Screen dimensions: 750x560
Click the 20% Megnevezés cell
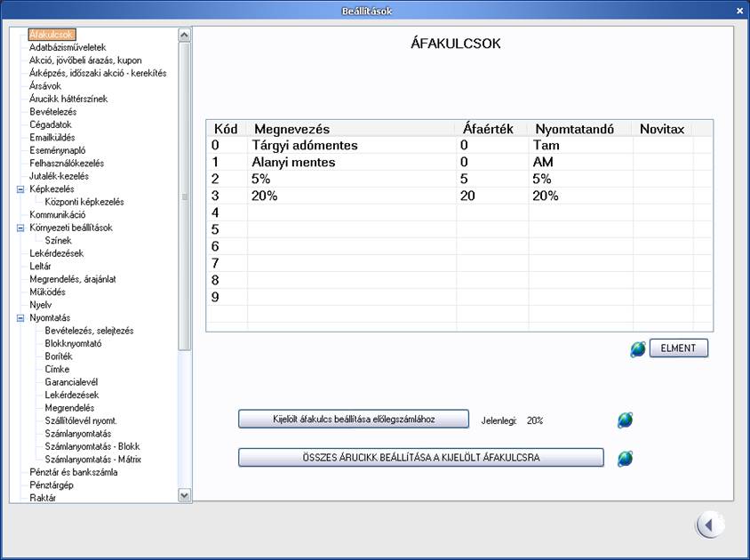[x=351, y=196]
